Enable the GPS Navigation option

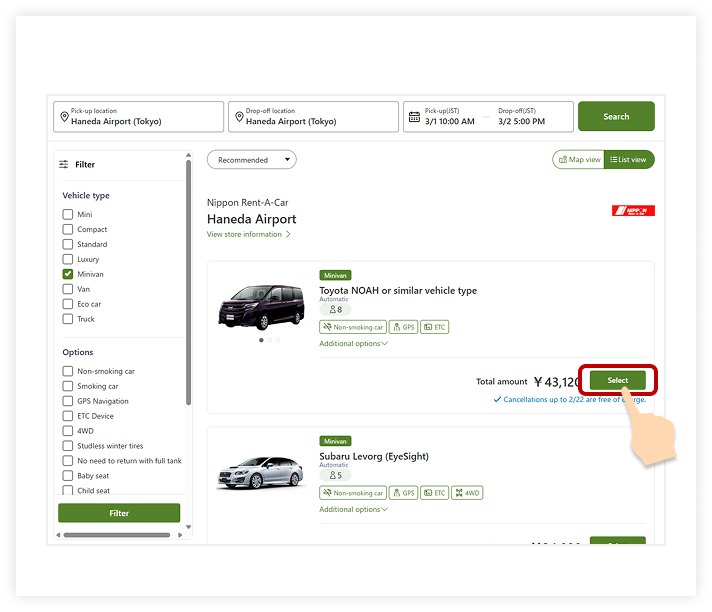coord(68,401)
